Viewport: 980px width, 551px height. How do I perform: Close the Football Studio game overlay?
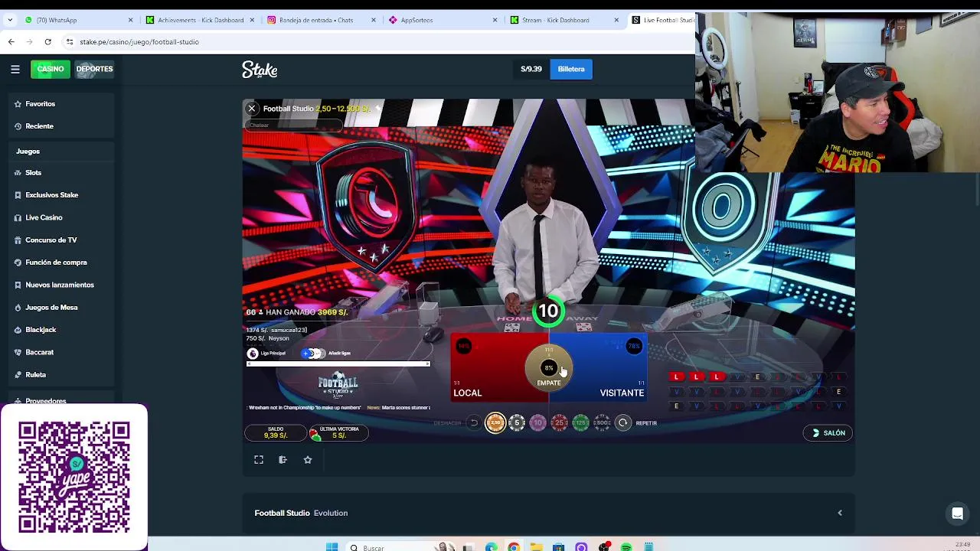click(x=251, y=109)
